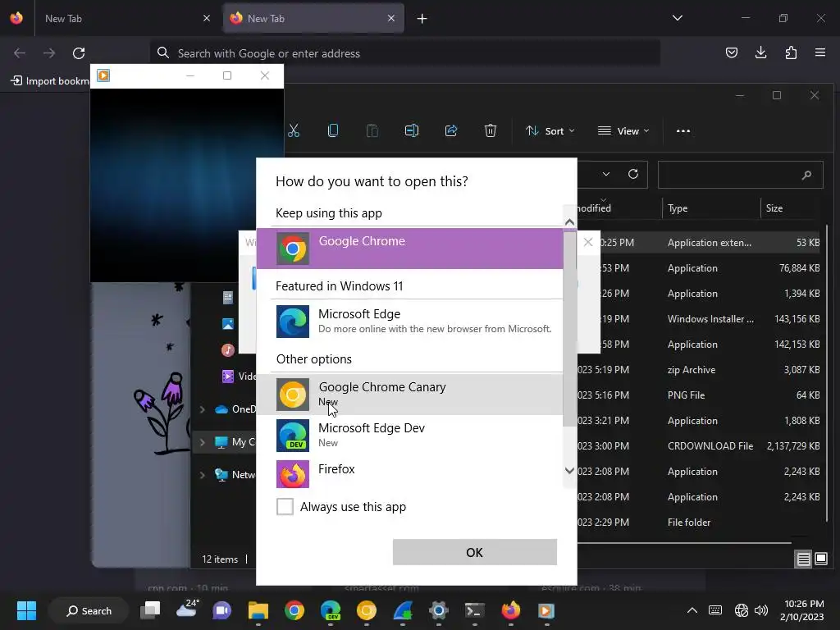Click the Delete trash icon in File Explorer
This screenshot has height=630, width=840.
(x=491, y=130)
